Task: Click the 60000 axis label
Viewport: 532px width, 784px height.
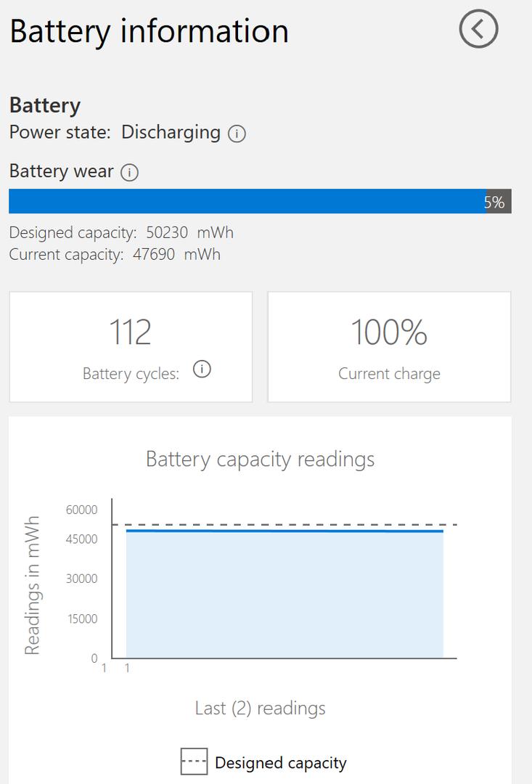Action: (x=81, y=510)
